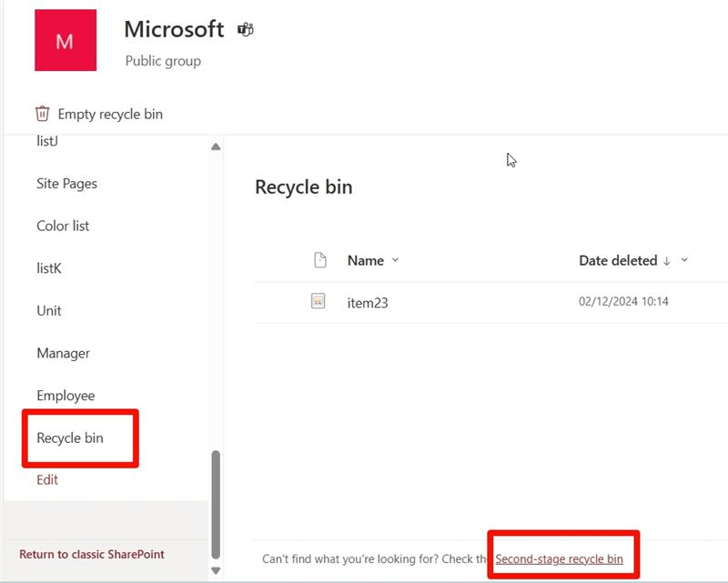The image size is (728, 583).
Task: Open the Microsoft Teams icon beside site title
Action: [x=245, y=30]
